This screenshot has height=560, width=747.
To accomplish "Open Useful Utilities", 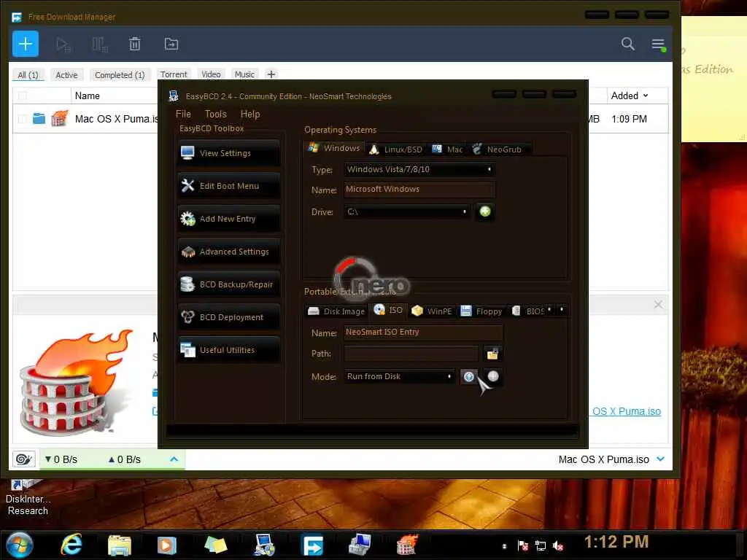I will [x=229, y=350].
